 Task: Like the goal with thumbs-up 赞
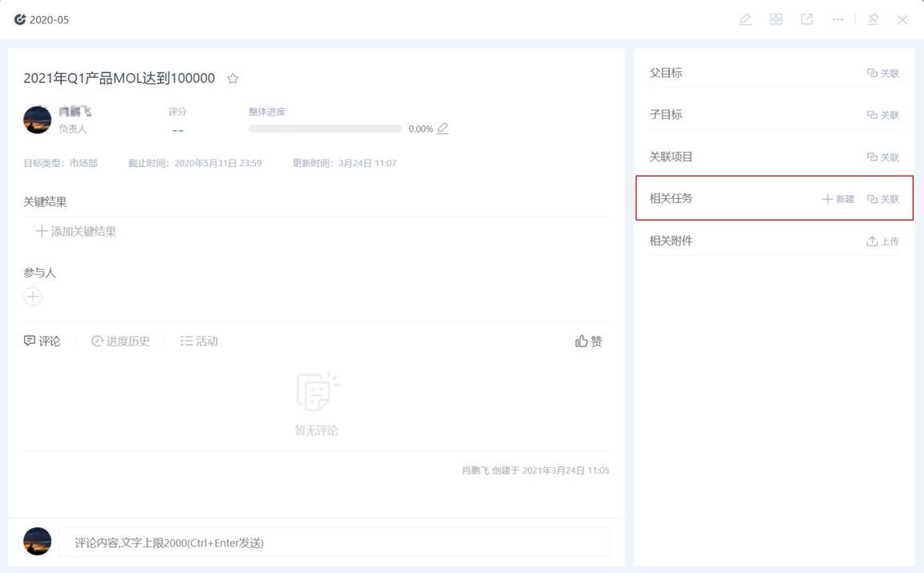click(x=589, y=341)
